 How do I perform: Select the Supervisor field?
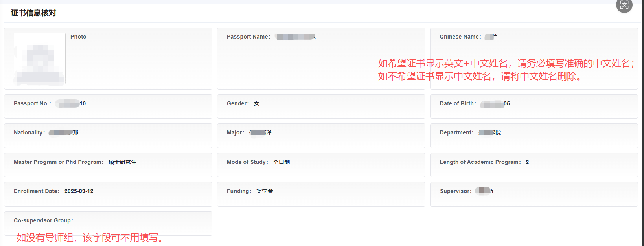point(534,194)
